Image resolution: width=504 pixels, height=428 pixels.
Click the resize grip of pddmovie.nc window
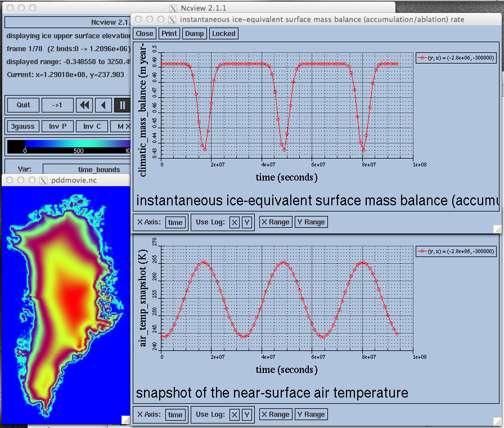tap(125, 420)
